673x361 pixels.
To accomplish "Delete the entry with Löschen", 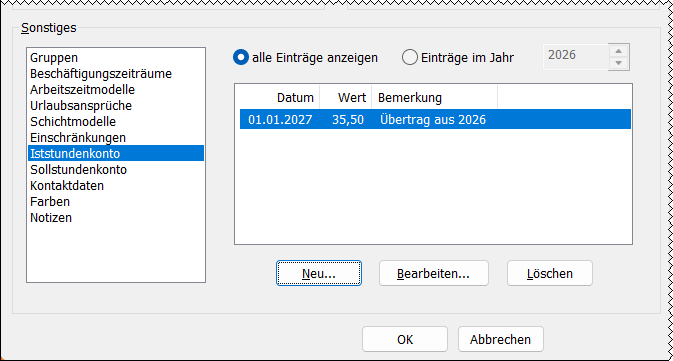I will pos(550,273).
